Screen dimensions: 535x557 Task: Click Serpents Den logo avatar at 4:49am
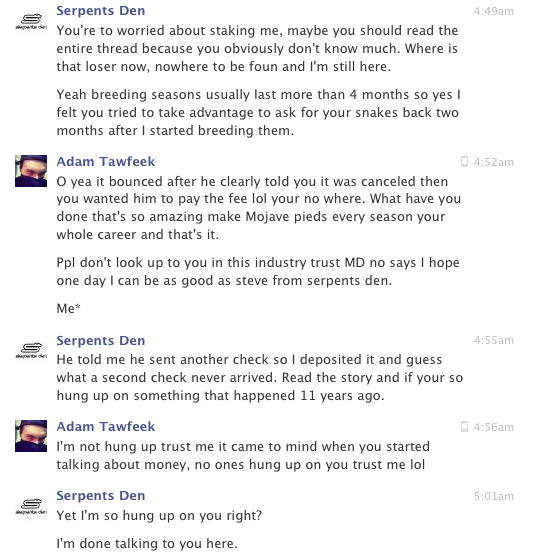31,21
